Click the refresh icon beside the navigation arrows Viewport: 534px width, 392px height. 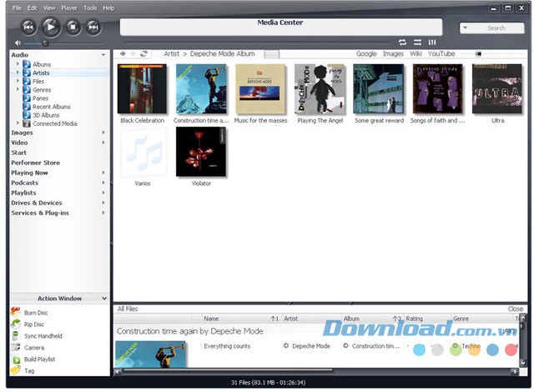[144, 53]
